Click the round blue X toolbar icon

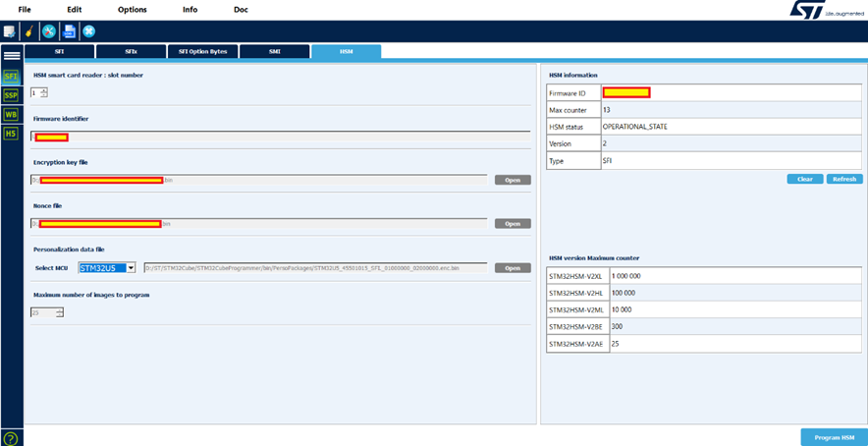point(88,31)
